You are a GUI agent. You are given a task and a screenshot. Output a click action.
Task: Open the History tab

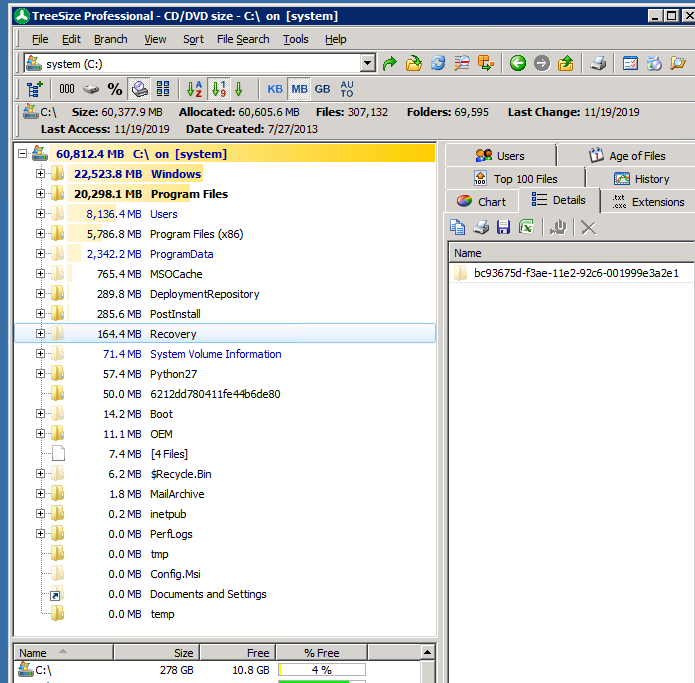coord(641,179)
